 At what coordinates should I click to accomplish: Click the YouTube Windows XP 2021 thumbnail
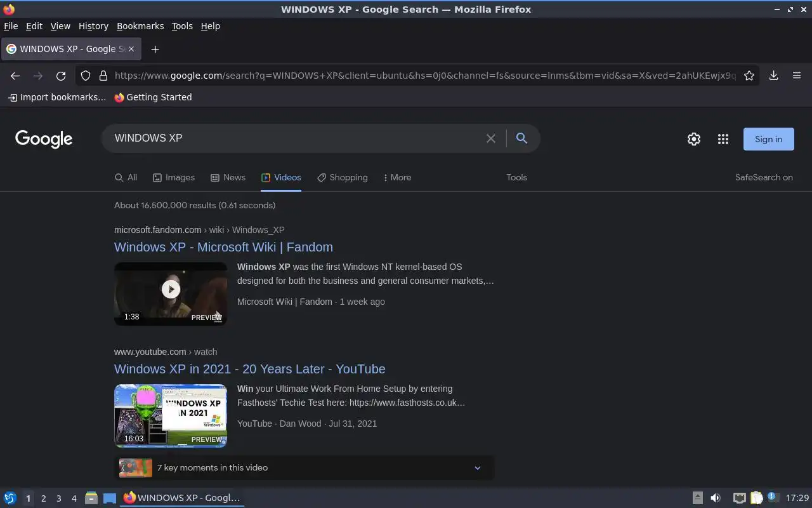[x=171, y=416]
